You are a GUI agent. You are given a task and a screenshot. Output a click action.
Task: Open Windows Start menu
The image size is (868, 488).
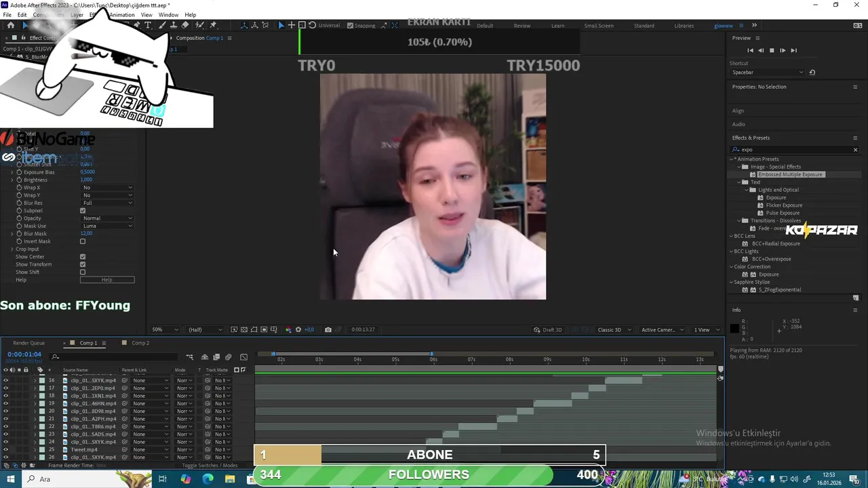point(10,479)
